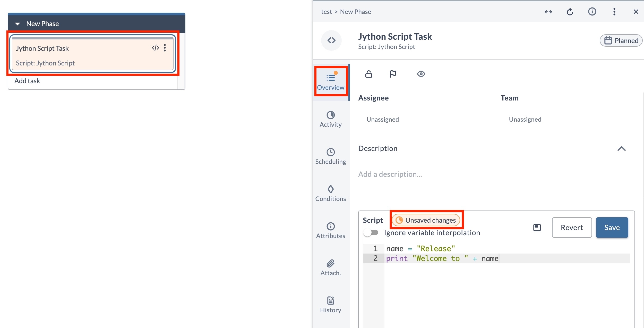Click the Unassigned assignee field
This screenshot has height=328, width=644.
tap(383, 119)
